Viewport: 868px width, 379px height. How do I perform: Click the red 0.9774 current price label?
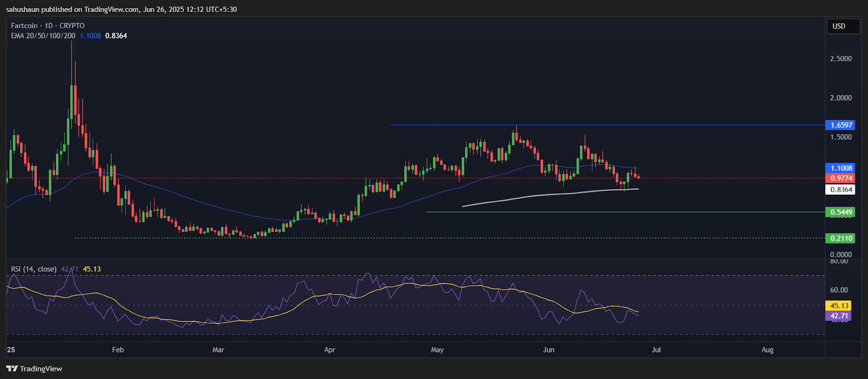click(x=839, y=178)
